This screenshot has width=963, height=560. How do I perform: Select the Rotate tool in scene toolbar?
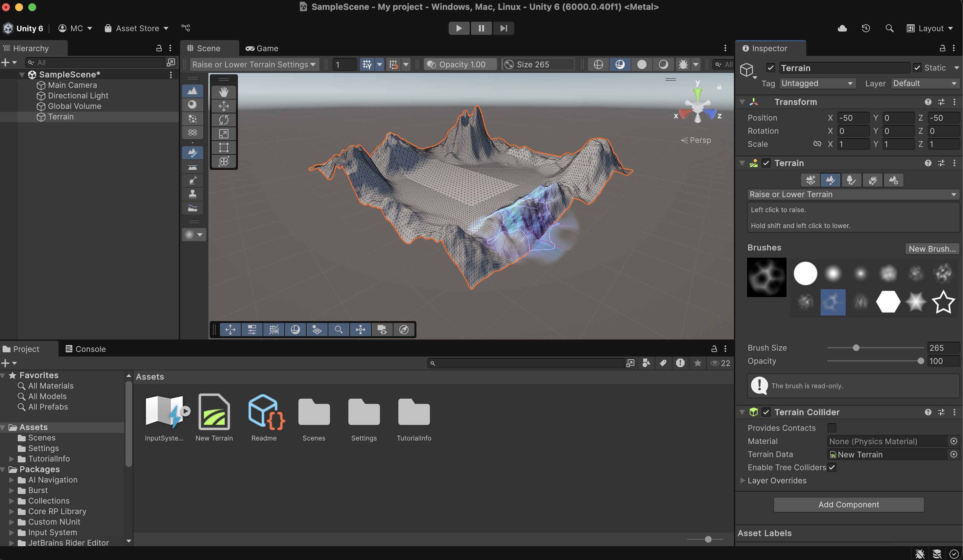pos(223,120)
